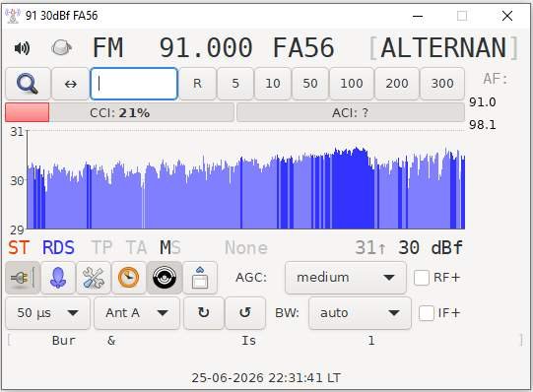Viewport: 533px width, 392px height.
Task: Click the R reset button
Action: [197, 84]
